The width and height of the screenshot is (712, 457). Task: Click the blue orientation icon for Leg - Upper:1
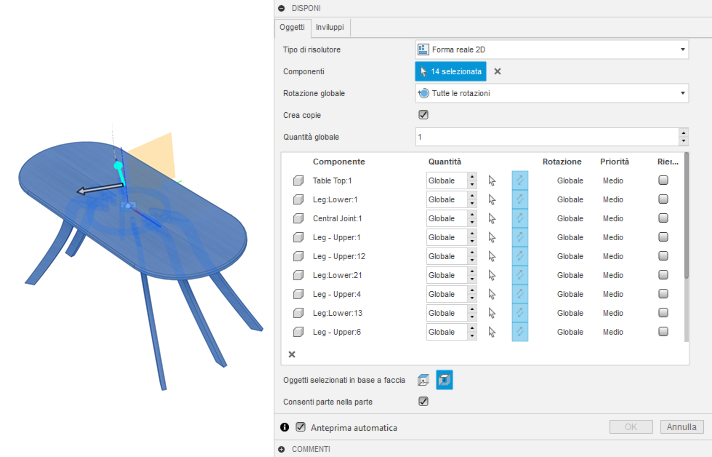coord(520,238)
